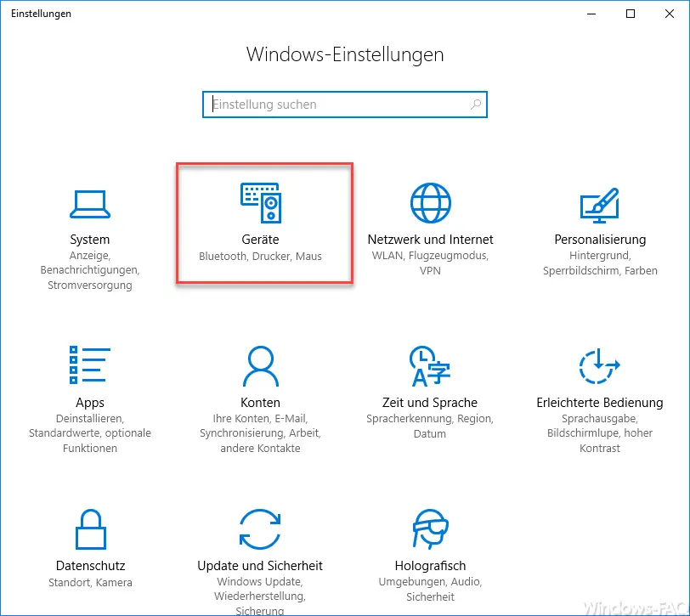Click the text 'WLAN, Flugzeugmodus, VPN'

(x=430, y=263)
